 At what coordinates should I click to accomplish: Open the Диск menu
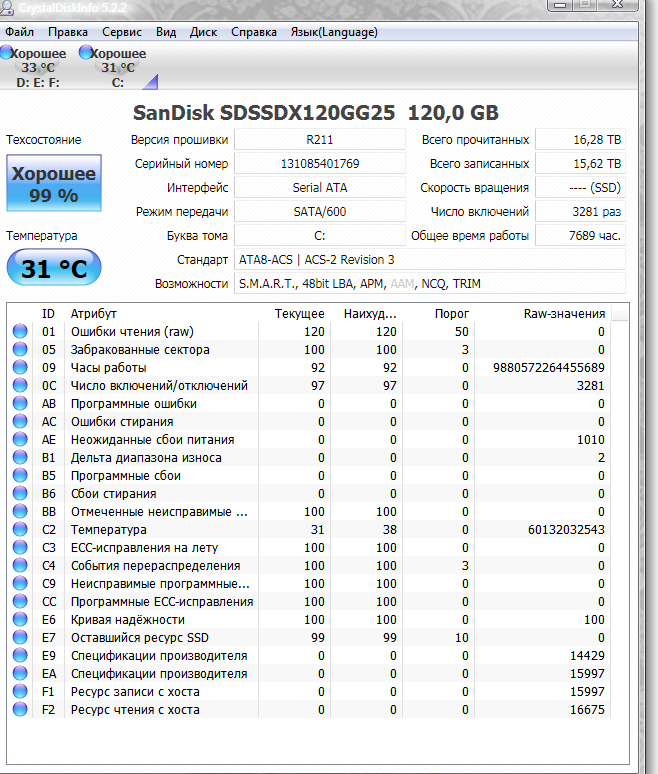point(203,32)
